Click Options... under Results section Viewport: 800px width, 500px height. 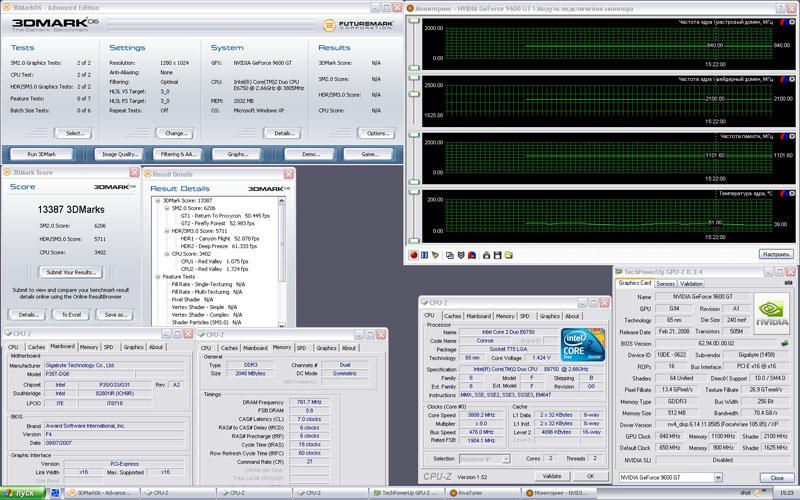click(377, 133)
